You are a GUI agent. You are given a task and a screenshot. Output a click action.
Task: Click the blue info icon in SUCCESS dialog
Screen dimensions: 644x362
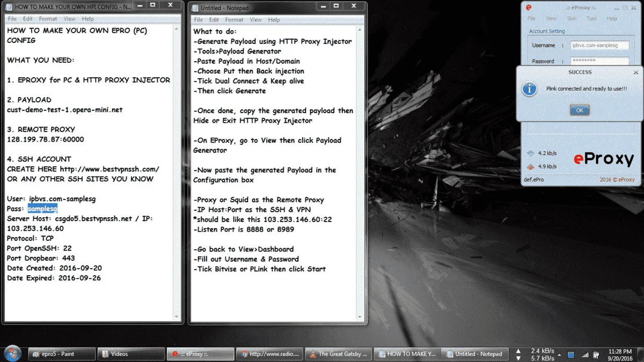coord(530,89)
